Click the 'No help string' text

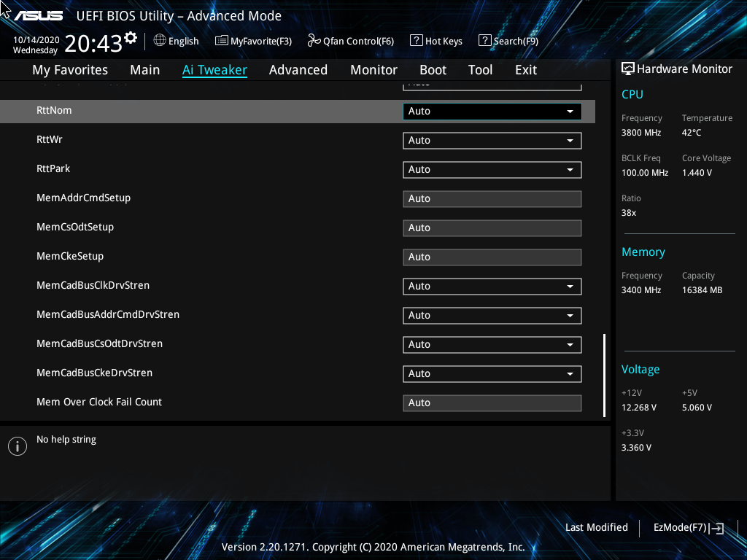66,440
